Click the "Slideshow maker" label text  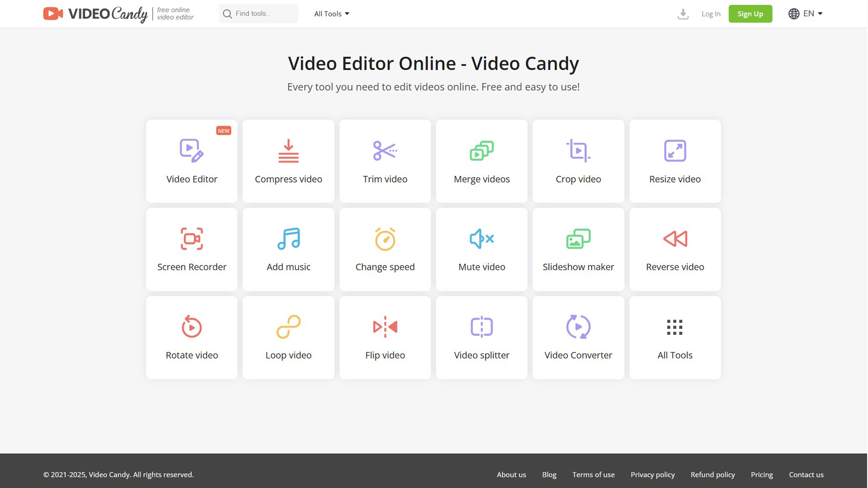pos(578,267)
